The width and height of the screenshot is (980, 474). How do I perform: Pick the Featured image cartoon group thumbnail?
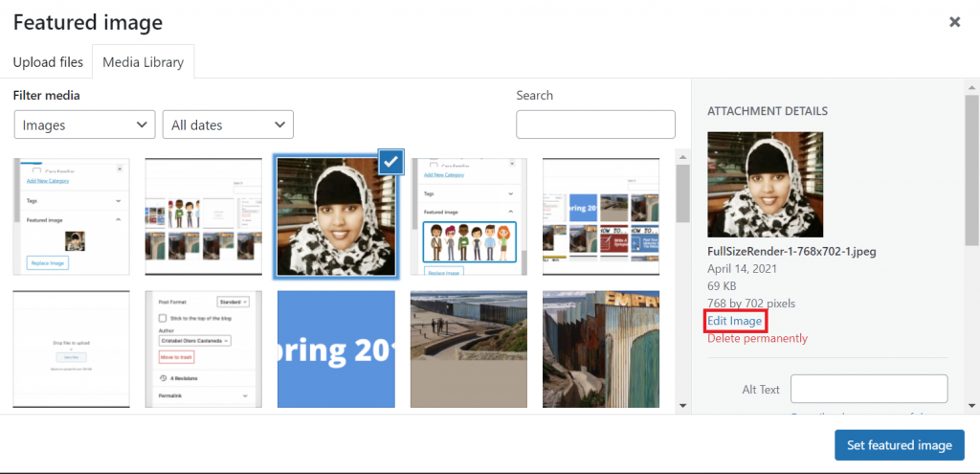[x=469, y=217]
